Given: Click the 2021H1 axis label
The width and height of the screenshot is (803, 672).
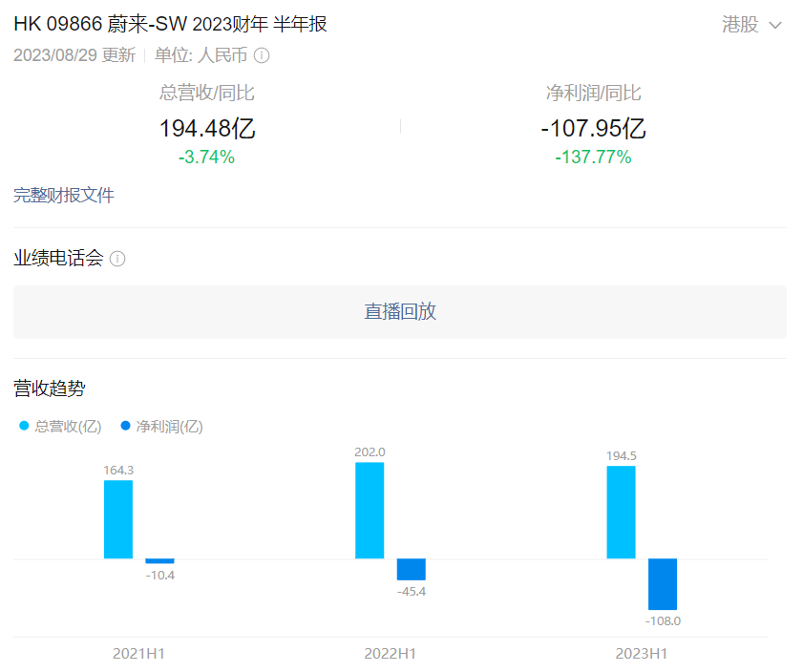Looking at the screenshot, I should (x=138, y=654).
